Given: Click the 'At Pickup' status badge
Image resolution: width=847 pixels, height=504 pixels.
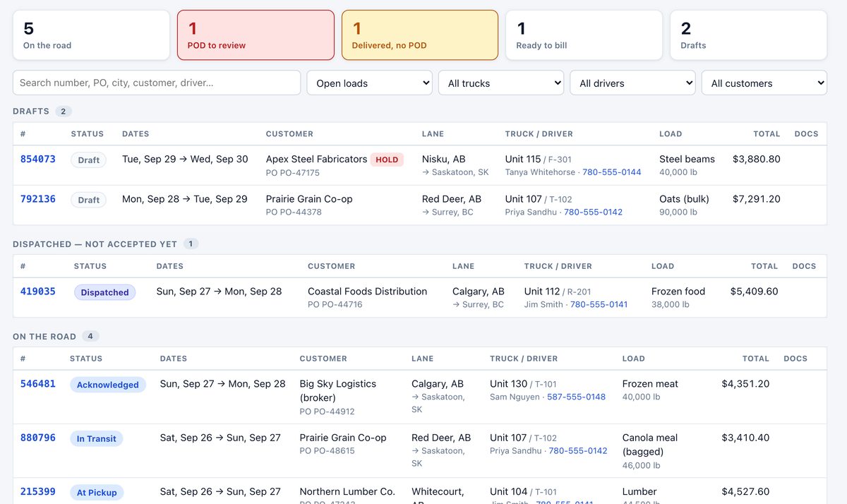Looking at the screenshot, I should (97, 492).
